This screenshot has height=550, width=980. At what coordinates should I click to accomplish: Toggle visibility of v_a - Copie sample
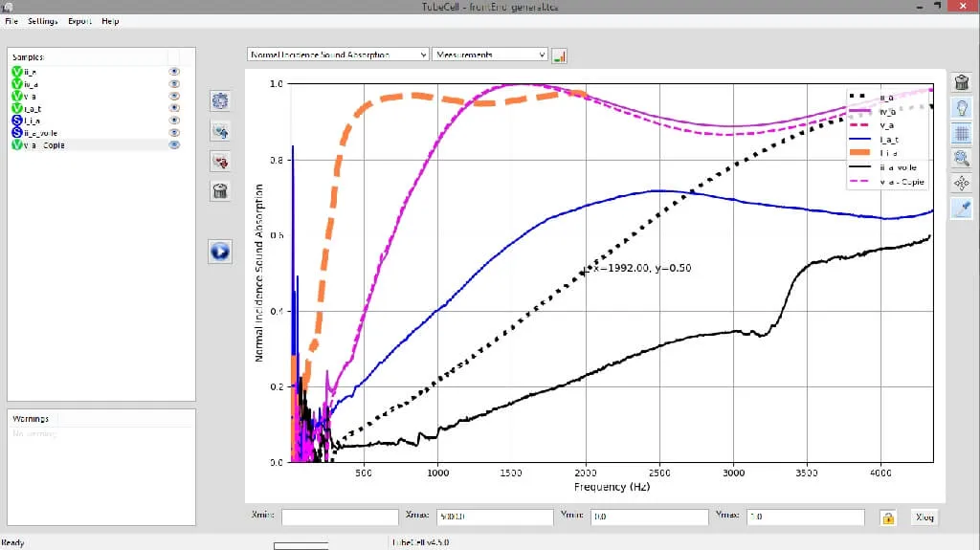(174, 145)
